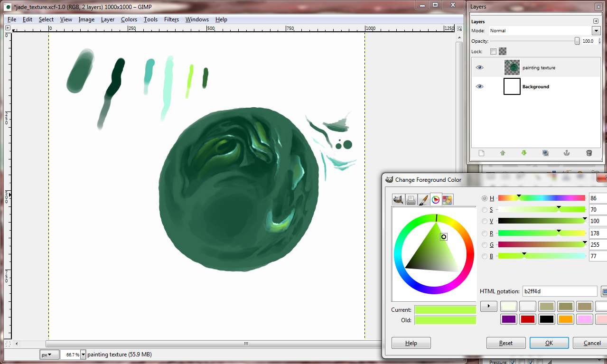Click OK in Change Foreground Color
Screen dimensions: 607x364
pos(549,343)
